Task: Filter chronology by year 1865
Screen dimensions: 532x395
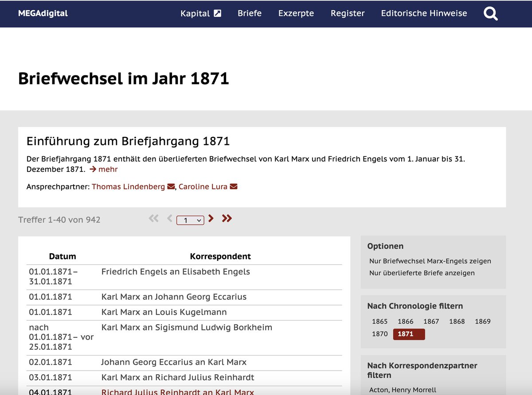Action: (x=379, y=321)
